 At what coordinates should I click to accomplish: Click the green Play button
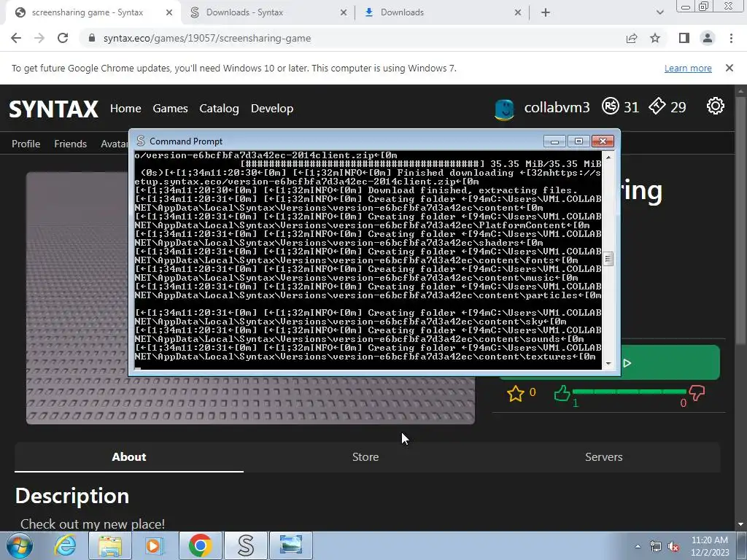[x=670, y=363]
